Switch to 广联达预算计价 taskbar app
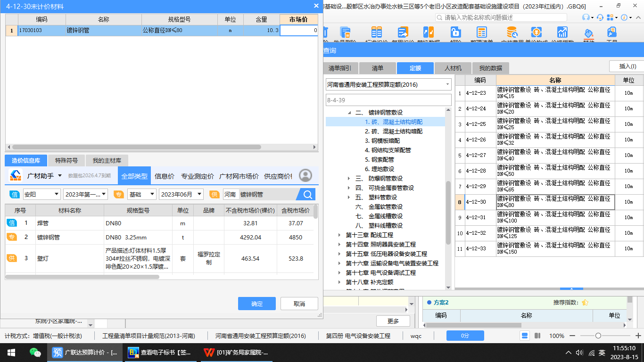 [84, 353]
